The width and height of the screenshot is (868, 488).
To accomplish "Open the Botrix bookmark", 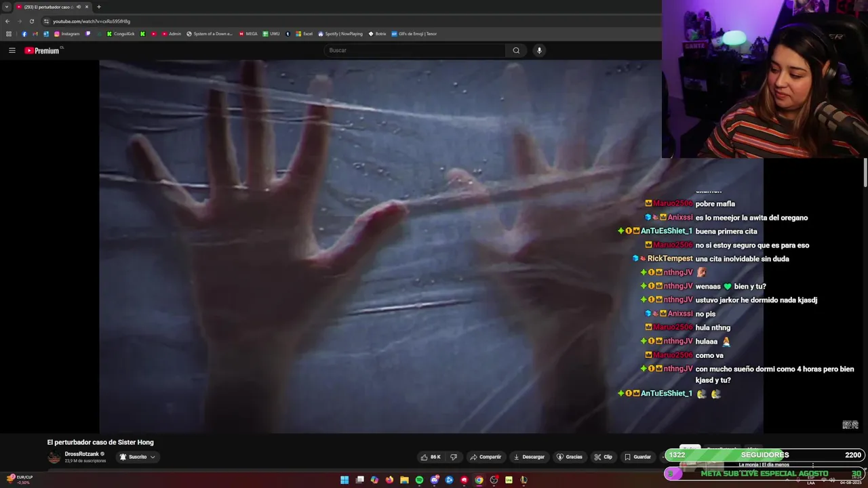I will tap(377, 33).
